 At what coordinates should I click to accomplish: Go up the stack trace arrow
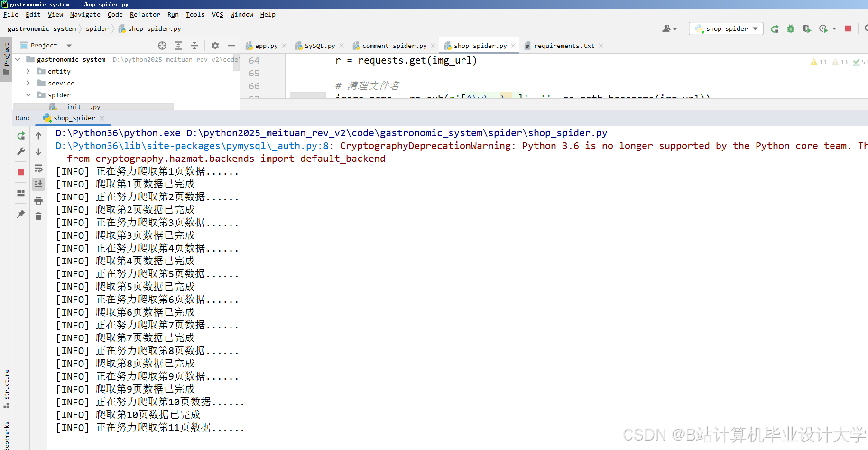(38, 136)
